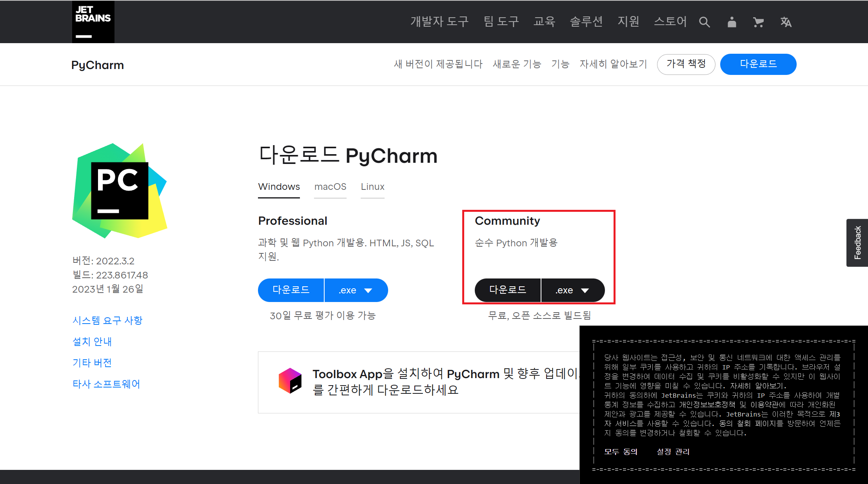Open the 지원 menu

pyautogui.click(x=628, y=21)
